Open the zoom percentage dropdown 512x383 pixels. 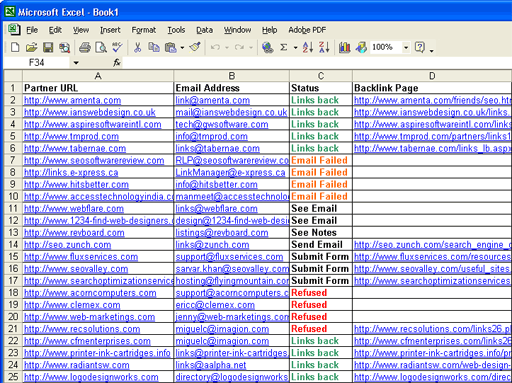[x=406, y=47]
